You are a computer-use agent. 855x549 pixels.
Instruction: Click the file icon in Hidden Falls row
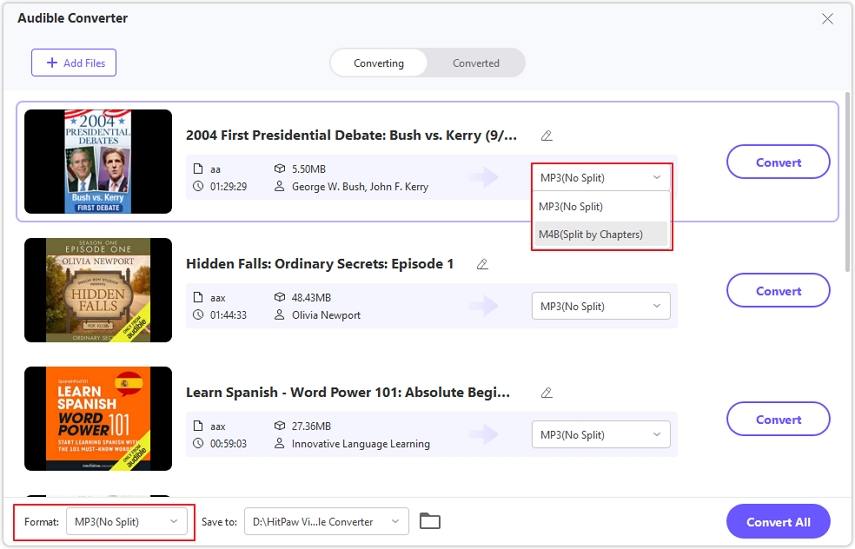click(198, 298)
